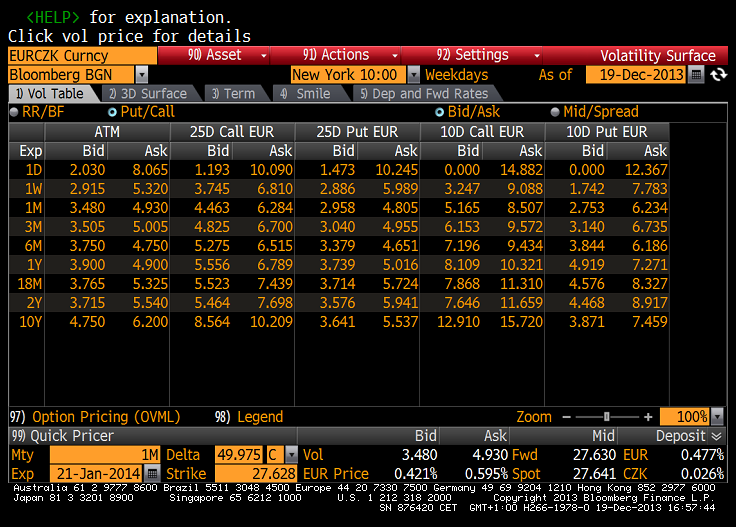Click 25D Put bid 3.040 for 3M
Viewport: 736px width, 527px height.
point(337,227)
